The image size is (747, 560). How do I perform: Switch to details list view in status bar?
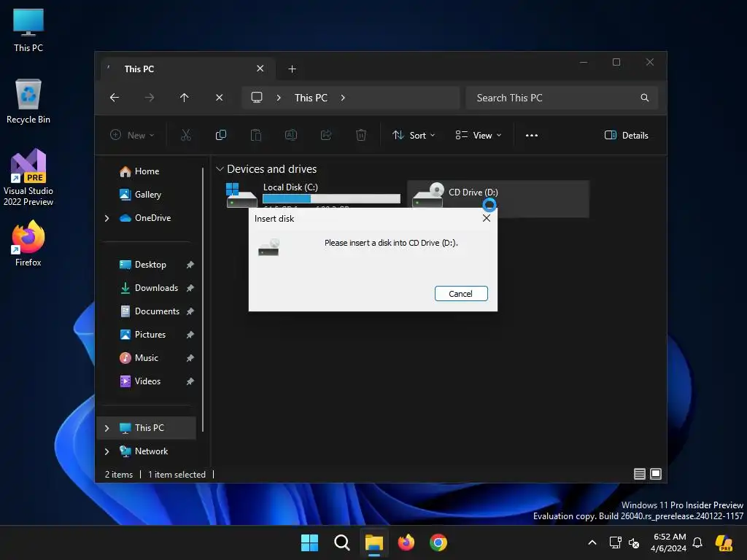639,474
